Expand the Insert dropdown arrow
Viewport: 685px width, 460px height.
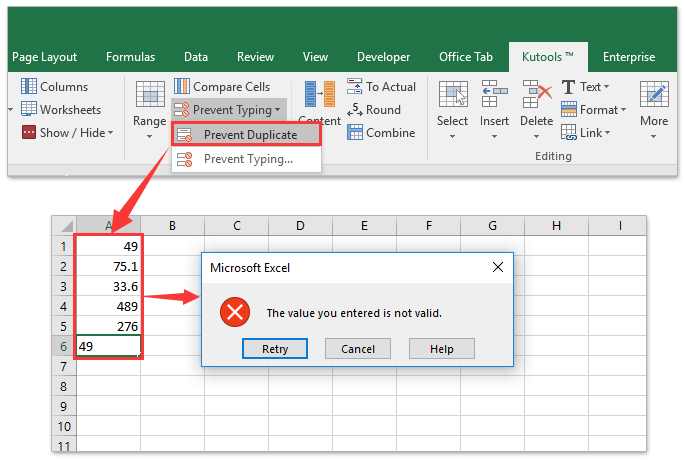[x=494, y=137]
